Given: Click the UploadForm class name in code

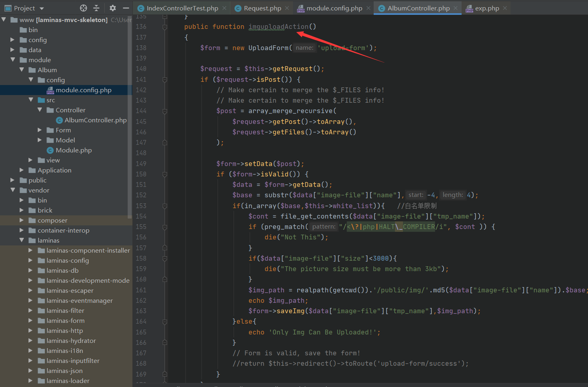Looking at the screenshot, I should (269, 48).
